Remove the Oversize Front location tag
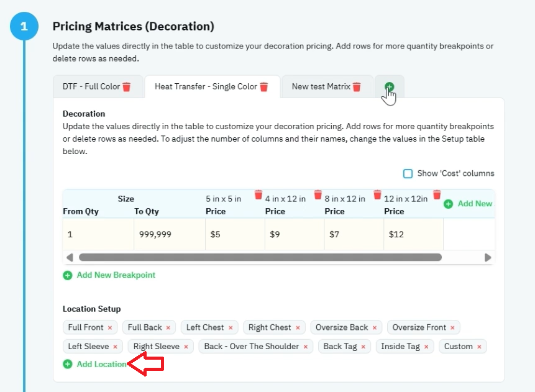535x392 pixels. (452, 327)
